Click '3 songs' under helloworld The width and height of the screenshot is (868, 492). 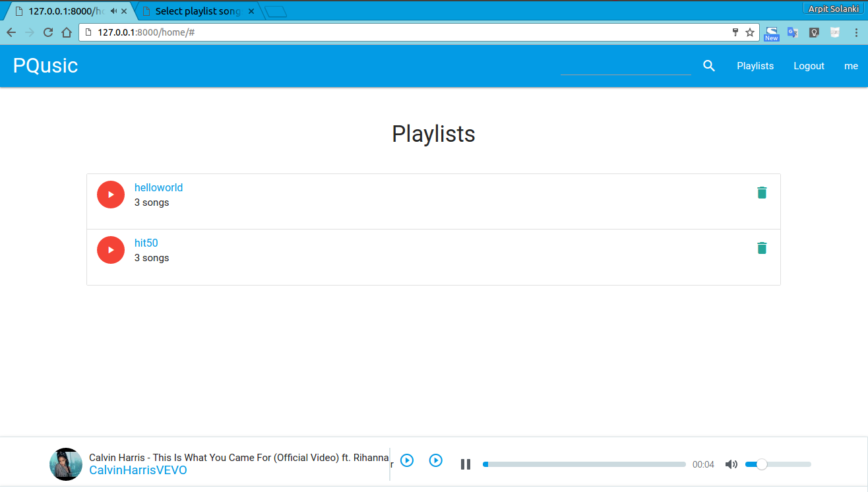[x=152, y=202]
